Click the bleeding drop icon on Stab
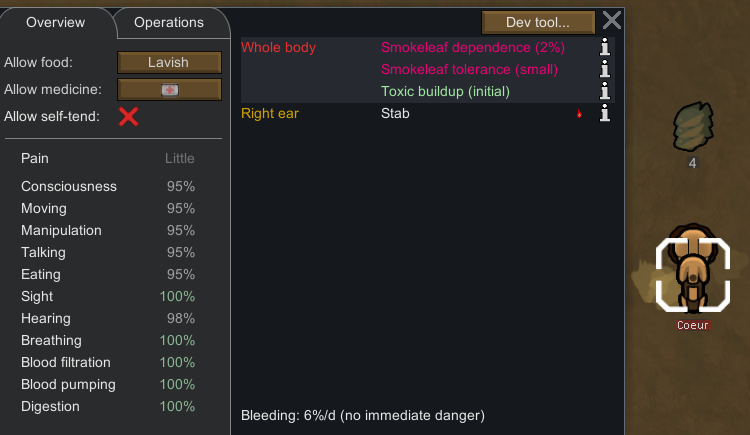750x435 pixels. [x=579, y=114]
